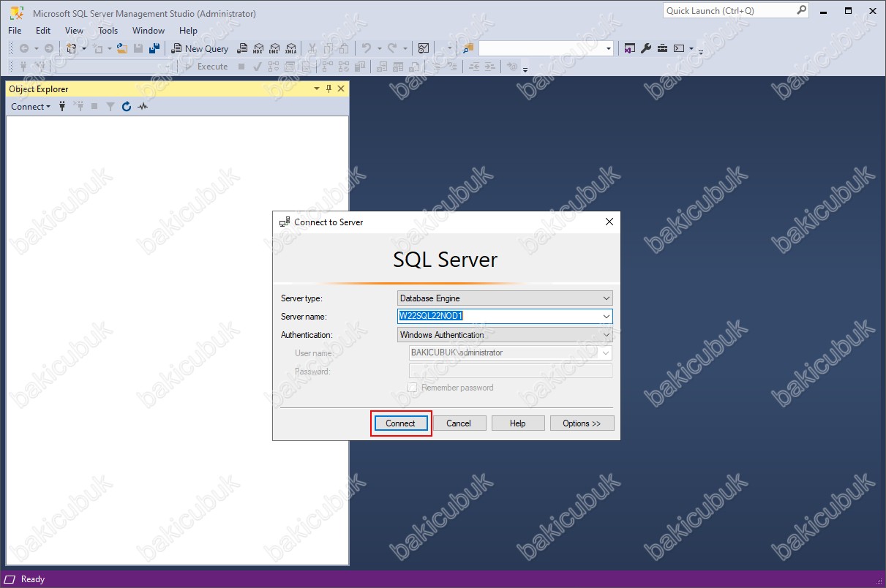886x588 pixels.
Task: Click the wrench Properties icon in toolbar
Action: point(645,48)
